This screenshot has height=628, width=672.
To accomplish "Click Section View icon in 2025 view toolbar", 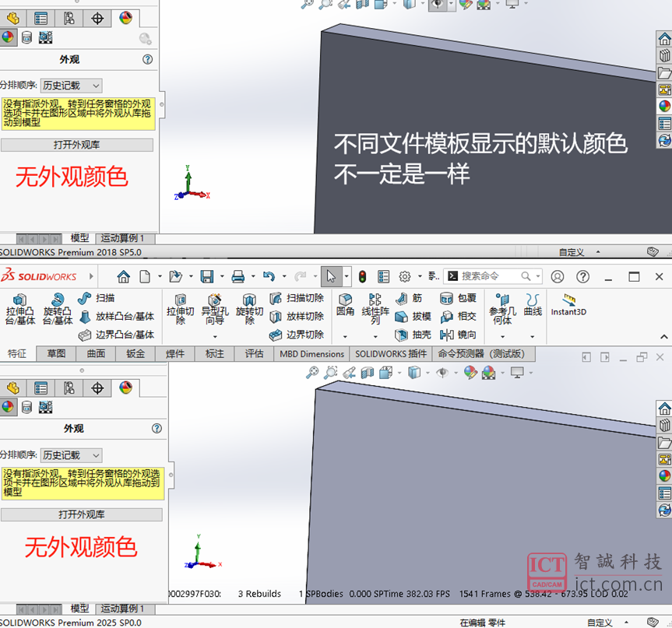I will click(368, 373).
